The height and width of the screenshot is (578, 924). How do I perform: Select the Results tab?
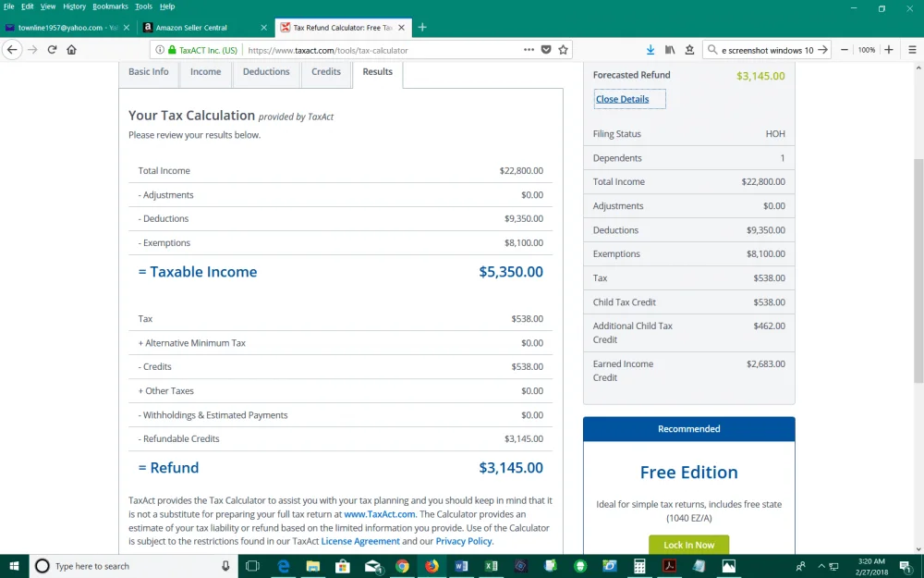378,72
